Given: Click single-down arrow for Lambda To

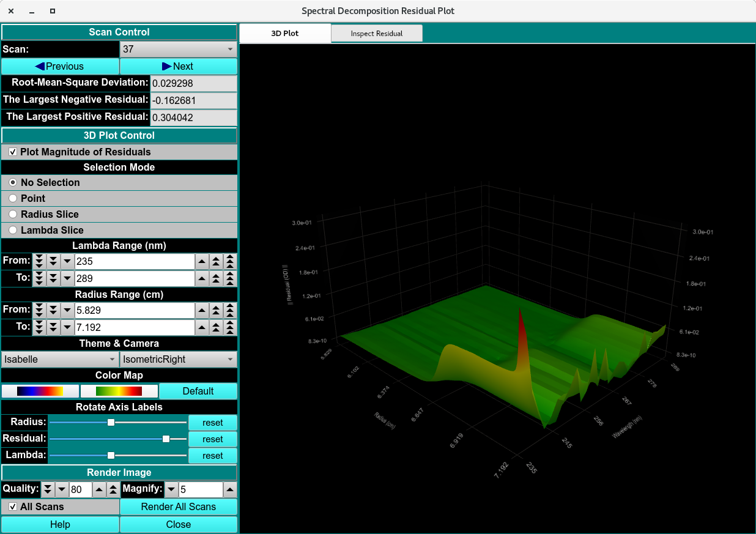Looking at the screenshot, I should (67, 278).
